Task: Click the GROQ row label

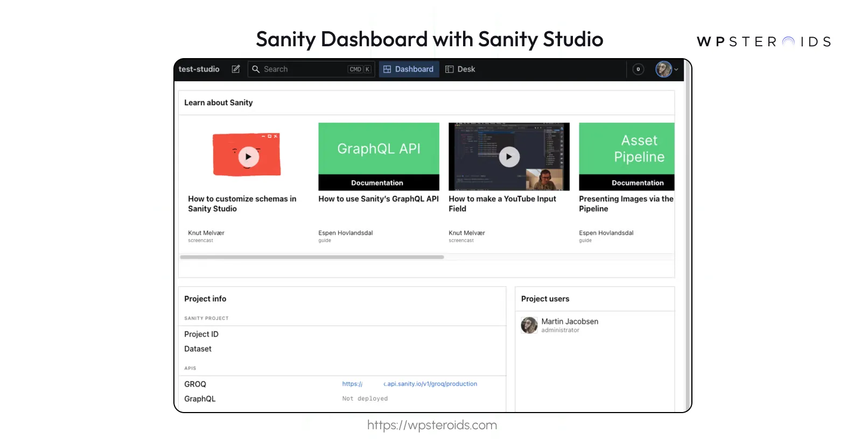Action: point(195,385)
